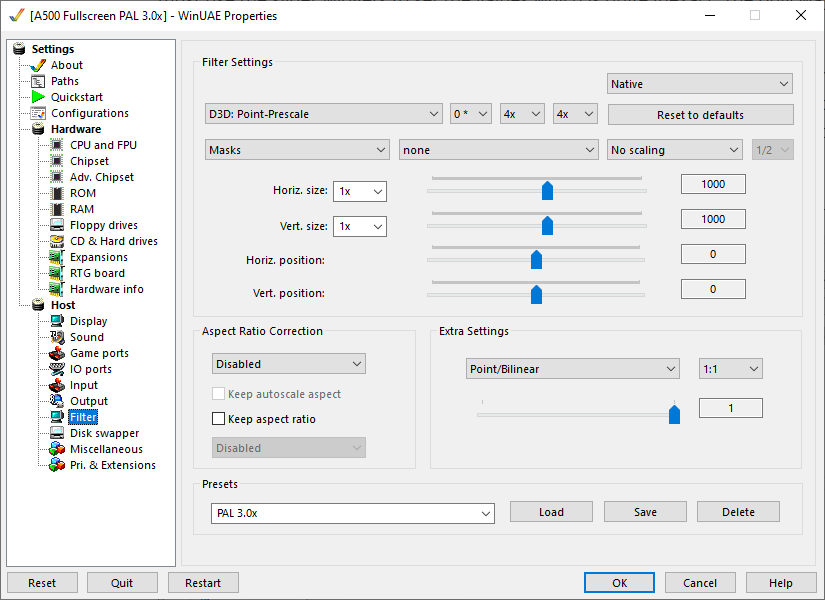Click the IO ports connector icon
The height and width of the screenshot is (600, 825).
click(x=57, y=369)
